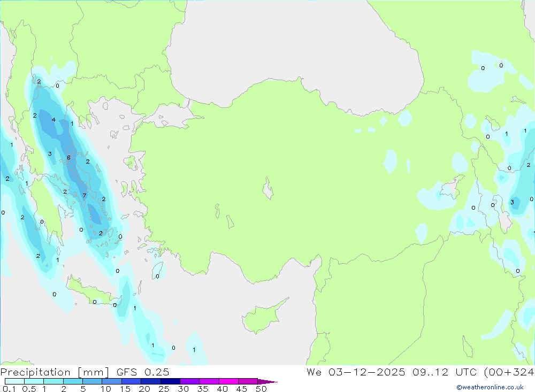The height and width of the screenshot is (392, 535).
Task: Click the 30–35 mm purple swatch
Action: [x=190, y=381]
